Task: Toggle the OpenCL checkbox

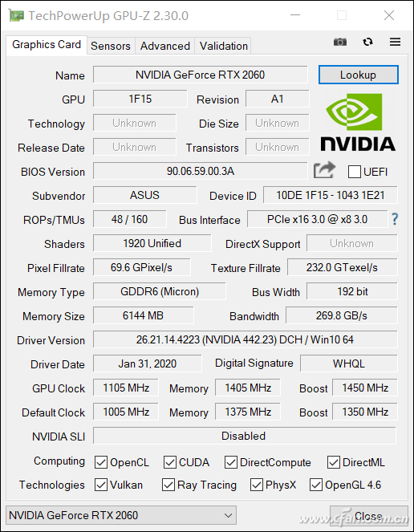Action: point(101,462)
